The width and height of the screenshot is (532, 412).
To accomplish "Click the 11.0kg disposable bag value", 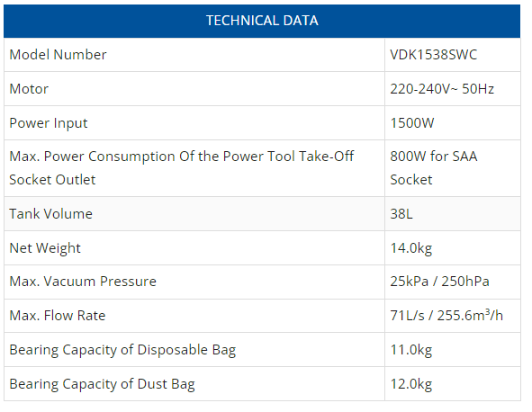I will pos(410,350).
